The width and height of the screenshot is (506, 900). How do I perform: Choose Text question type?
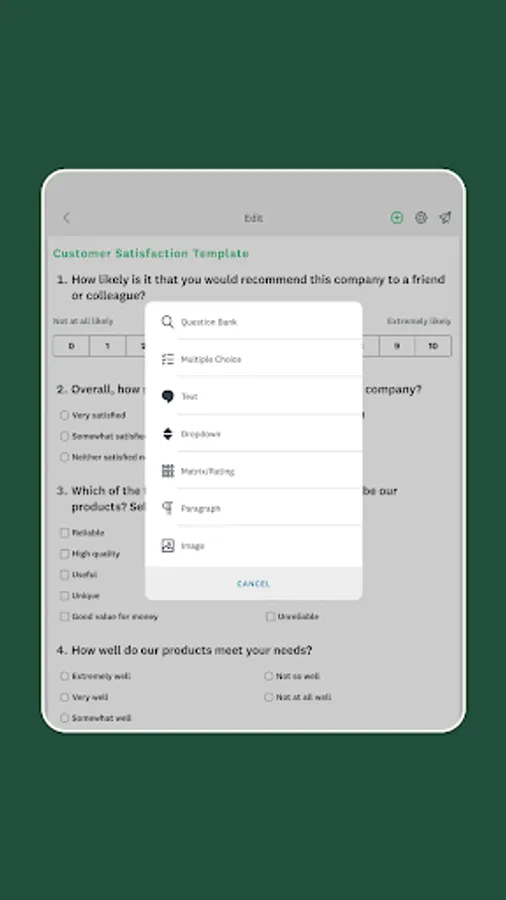(x=254, y=397)
